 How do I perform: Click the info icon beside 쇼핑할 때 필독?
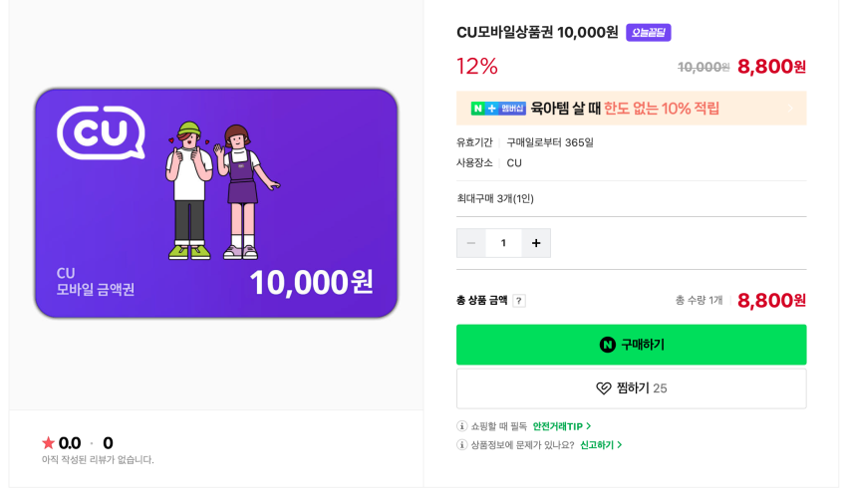[x=462, y=426]
